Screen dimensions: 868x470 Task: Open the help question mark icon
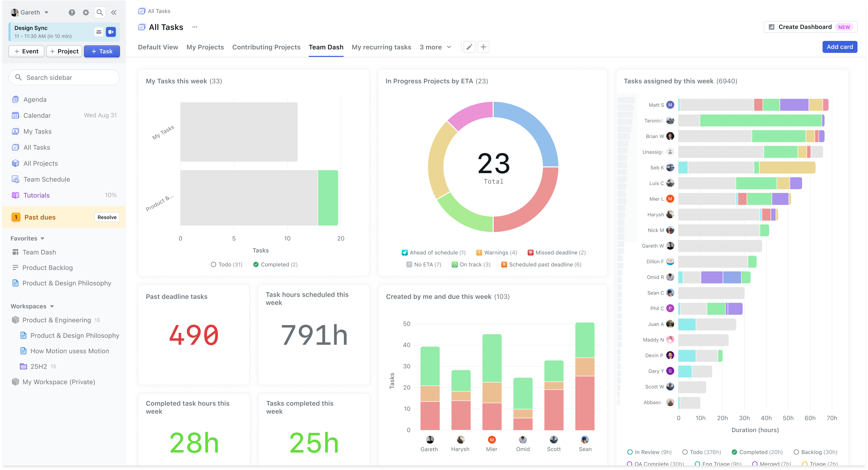(x=72, y=12)
